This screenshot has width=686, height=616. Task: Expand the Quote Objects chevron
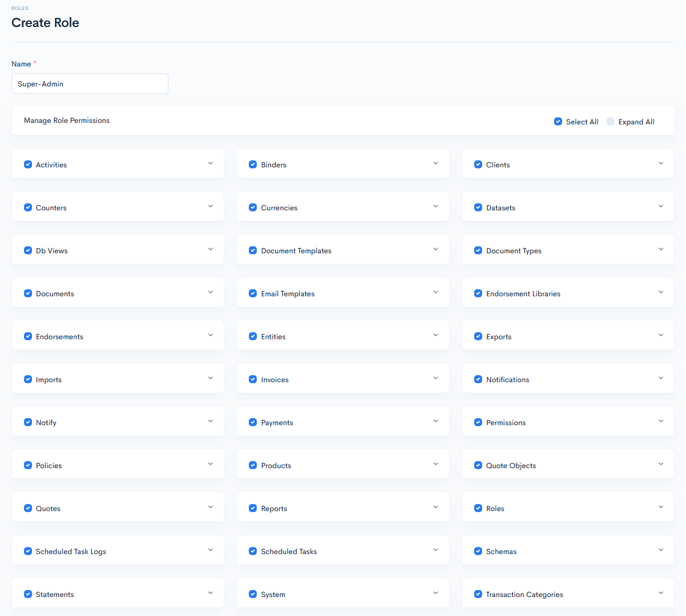pyautogui.click(x=661, y=464)
